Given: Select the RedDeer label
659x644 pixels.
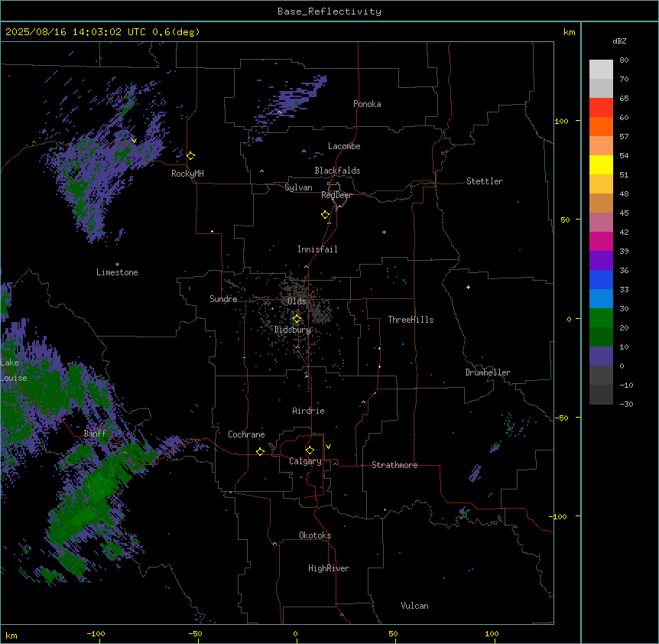Looking at the screenshot, I should pos(336,195).
